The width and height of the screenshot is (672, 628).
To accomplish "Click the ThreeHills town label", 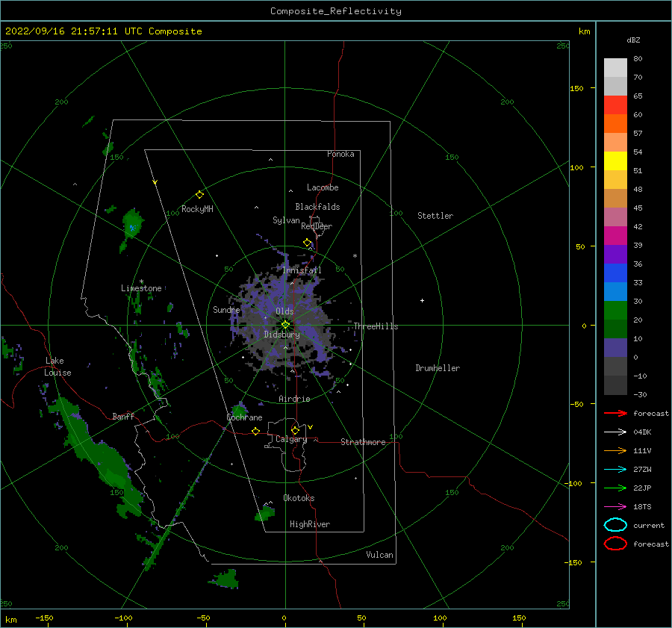I will coord(376,326).
